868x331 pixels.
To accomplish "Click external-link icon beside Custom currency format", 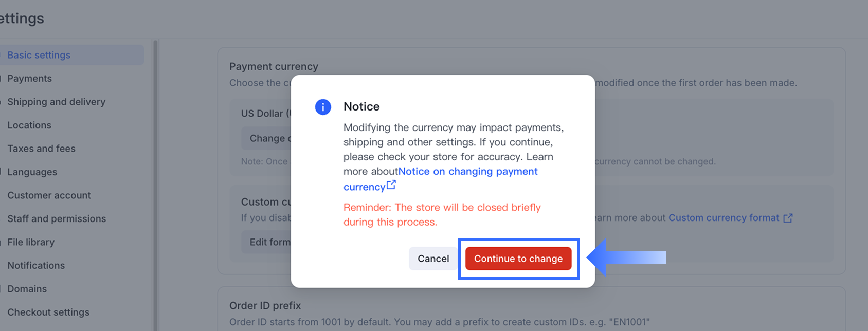I will tap(788, 218).
